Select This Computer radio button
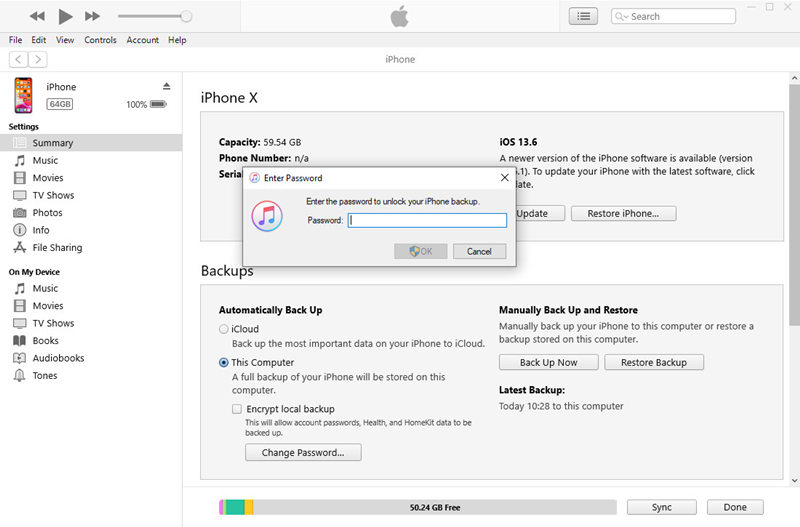The width and height of the screenshot is (800, 527). 223,363
